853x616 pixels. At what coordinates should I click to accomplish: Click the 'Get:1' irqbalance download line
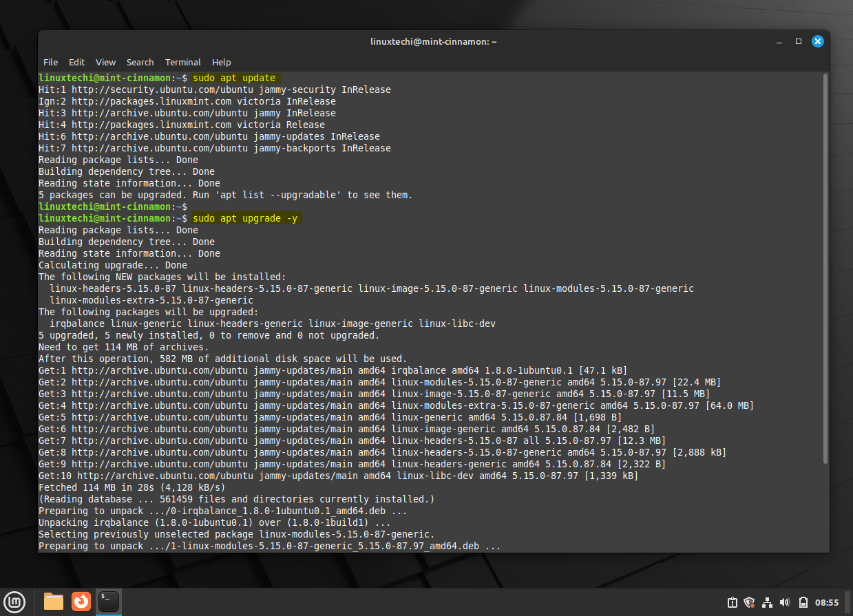(x=333, y=370)
